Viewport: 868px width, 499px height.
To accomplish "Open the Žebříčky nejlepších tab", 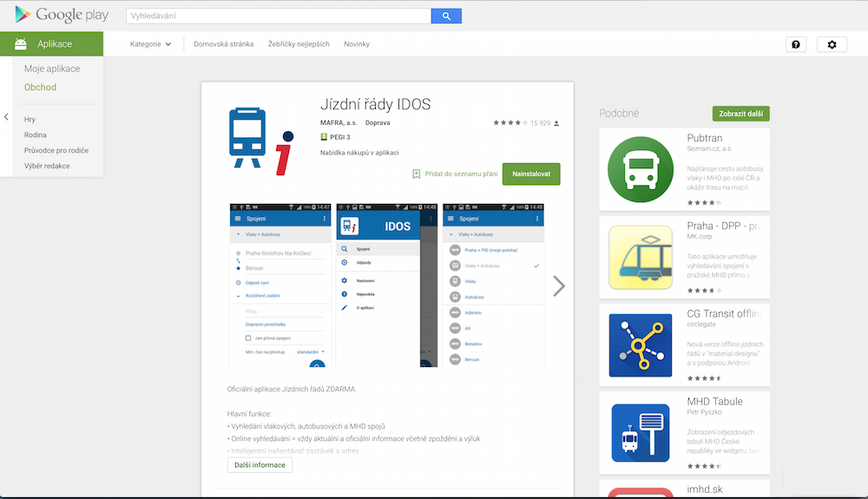I will [299, 44].
